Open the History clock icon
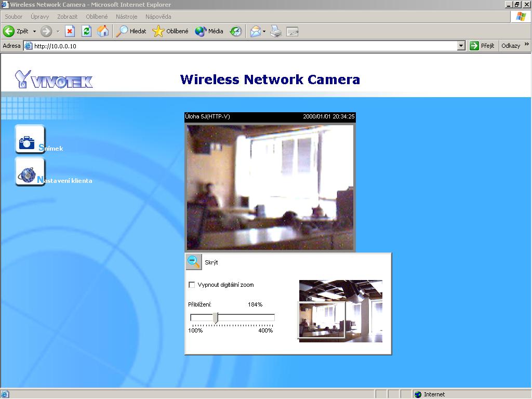Viewport: 532px width, 399px height. tap(235, 31)
